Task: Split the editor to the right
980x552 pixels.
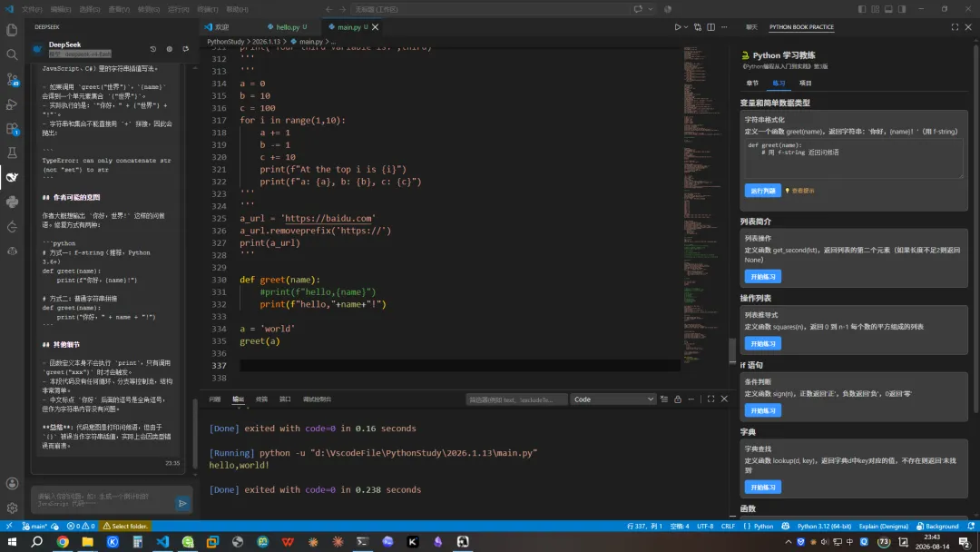Action: coord(710,27)
